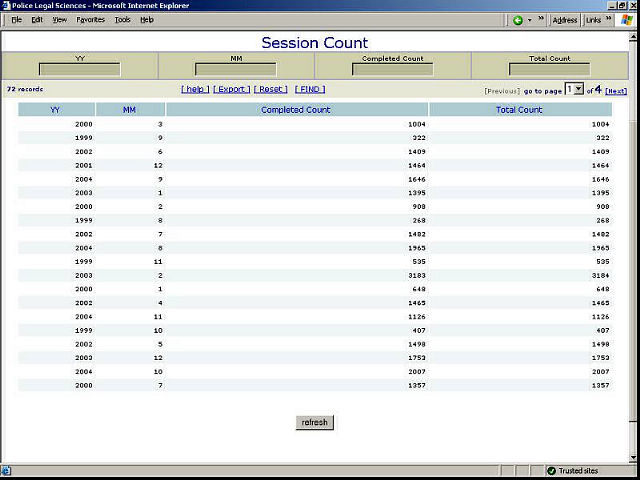Viewport: 640px width, 480px height.
Task: Expand the Back button history arrow
Action: [x=530, y=20]
